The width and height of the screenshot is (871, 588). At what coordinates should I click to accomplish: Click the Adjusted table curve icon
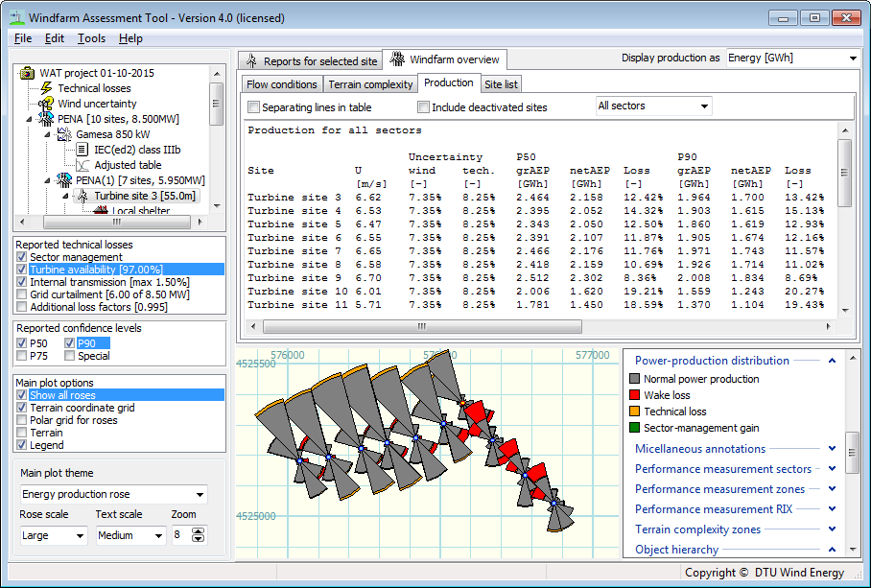(x=82, y=165)
